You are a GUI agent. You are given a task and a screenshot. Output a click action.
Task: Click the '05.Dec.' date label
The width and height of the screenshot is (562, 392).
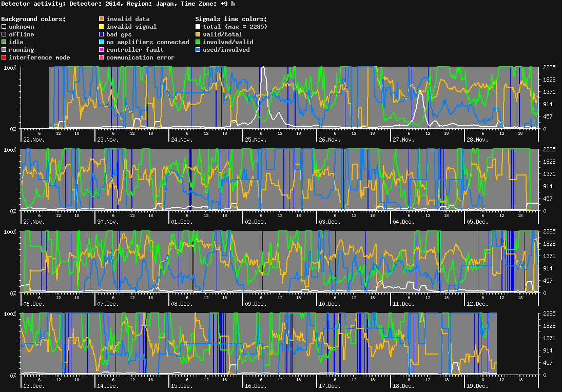point(477,222)
